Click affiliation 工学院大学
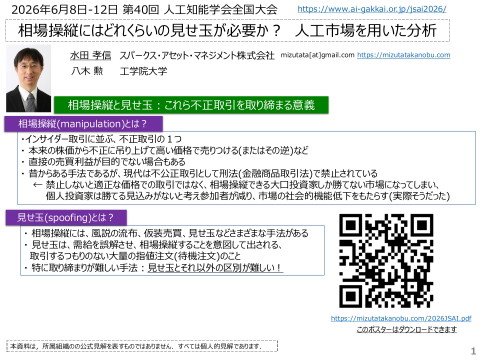 143,71
